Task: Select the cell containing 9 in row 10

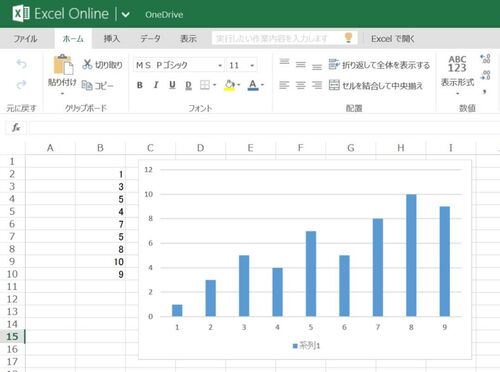Action: click(100, 274)
